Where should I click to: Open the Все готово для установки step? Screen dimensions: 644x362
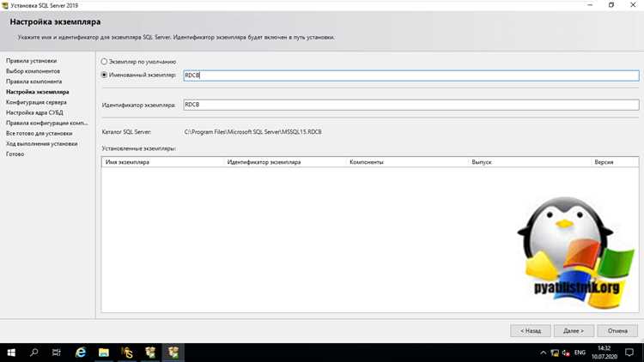(x=39, y=133)
